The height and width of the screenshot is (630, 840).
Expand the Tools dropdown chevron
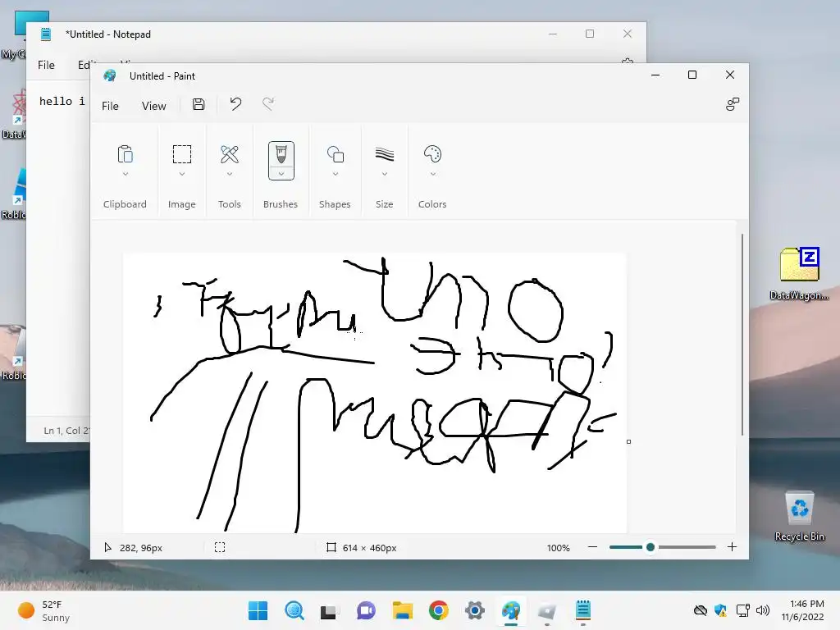click(x=230, y=174)
